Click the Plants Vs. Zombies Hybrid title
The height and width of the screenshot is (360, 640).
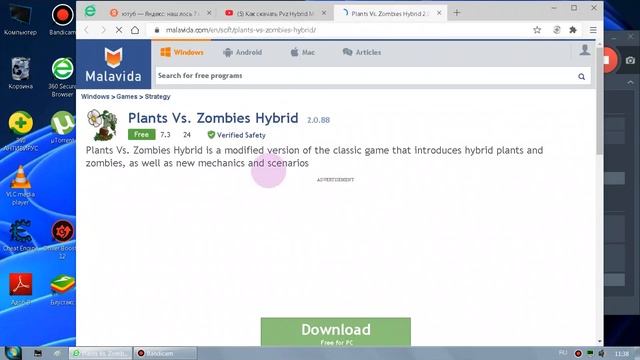click(x=213, y=118)
